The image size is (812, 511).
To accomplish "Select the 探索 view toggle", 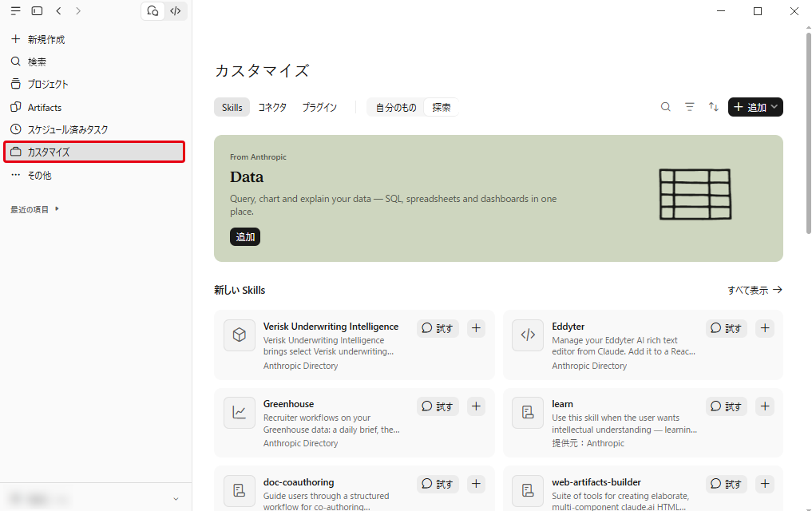I will [x=442, y=107].
